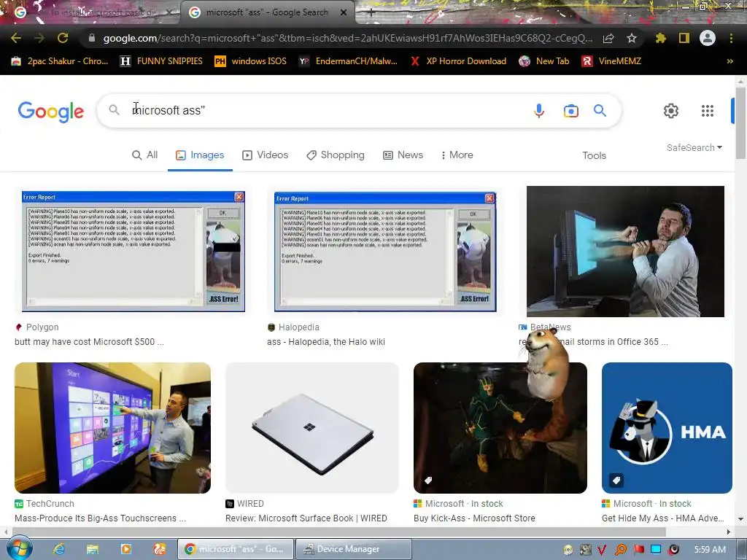
Task: Launch Windows Media Player from taskbar
Action: (x=125, y=549)
